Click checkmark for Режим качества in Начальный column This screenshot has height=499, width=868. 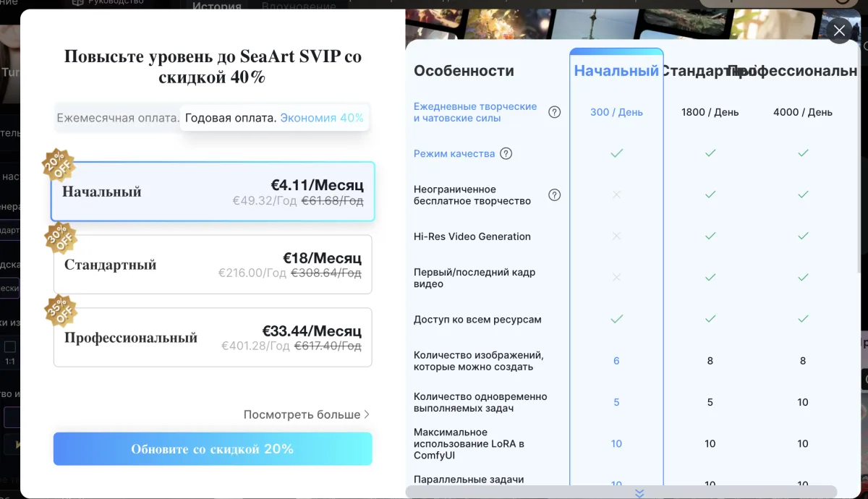click(616, 153)
